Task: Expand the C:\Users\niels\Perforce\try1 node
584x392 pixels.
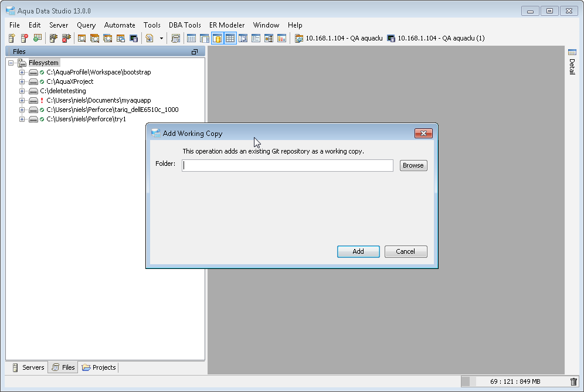Action: (x=22, y=119)
